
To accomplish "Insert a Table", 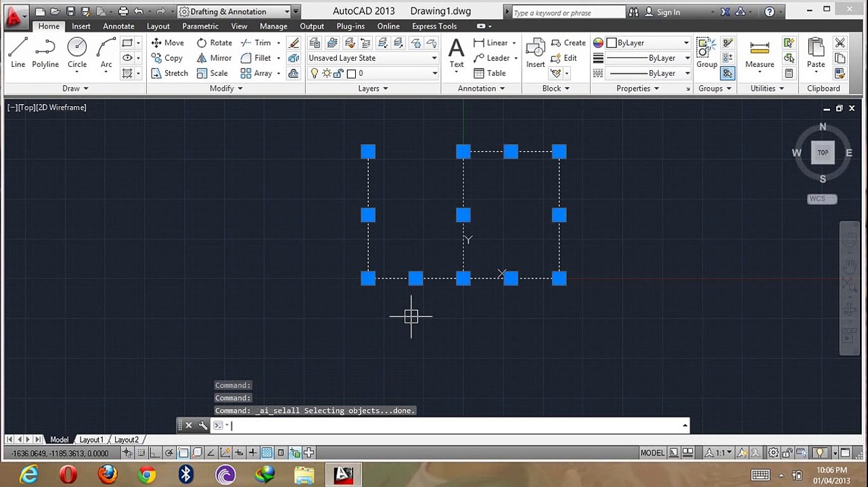I will [490, 73].
